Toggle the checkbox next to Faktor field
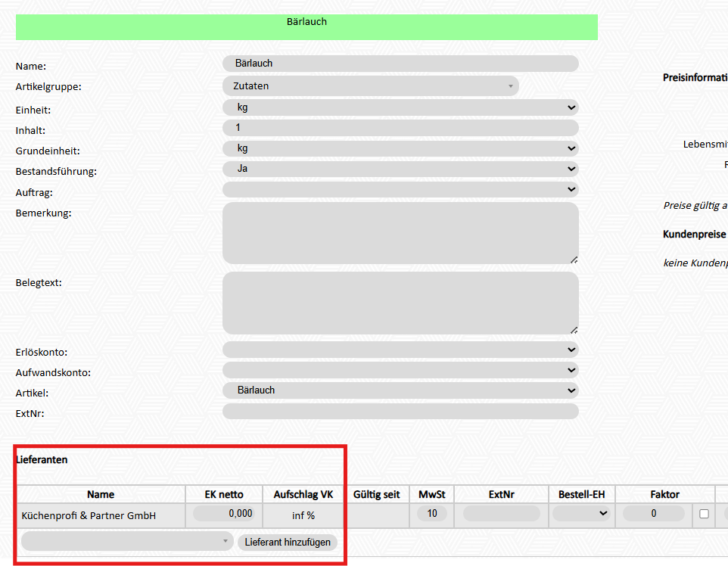The height and width of the screenshot is (566, 728). (704, 514)
